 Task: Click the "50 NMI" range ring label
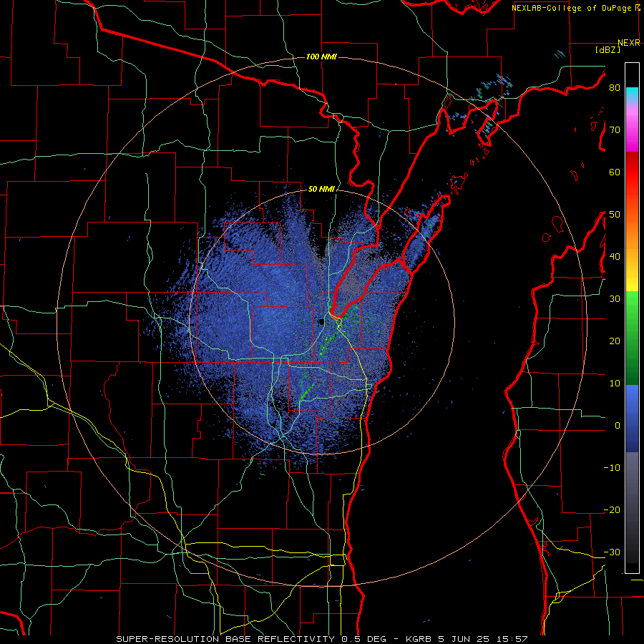point(321,190)
